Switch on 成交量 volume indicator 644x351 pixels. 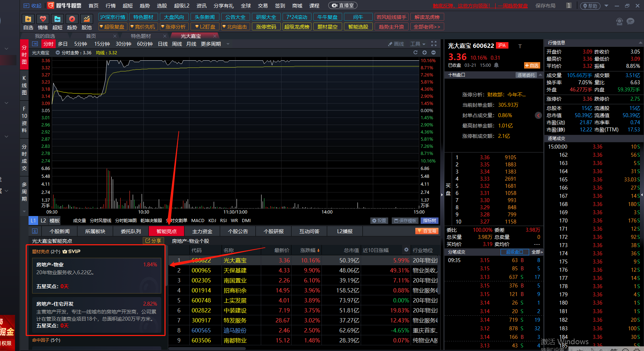tap(80, 221)
